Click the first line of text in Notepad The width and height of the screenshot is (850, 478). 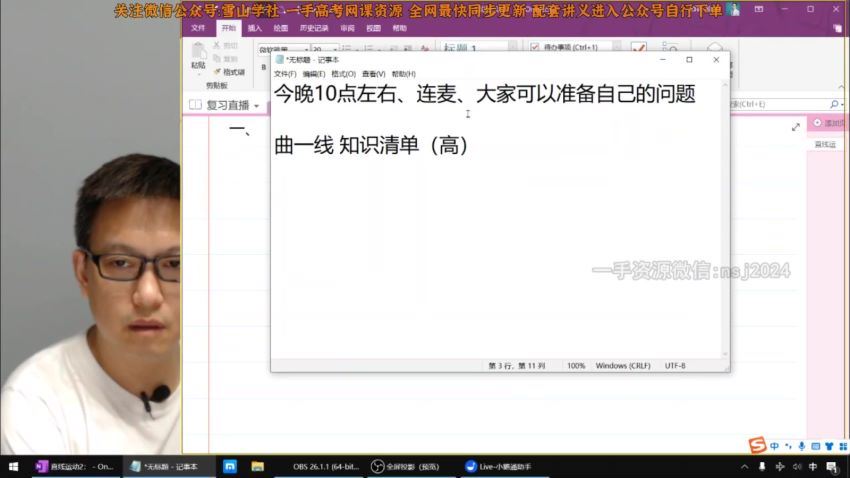coord(485,94)
